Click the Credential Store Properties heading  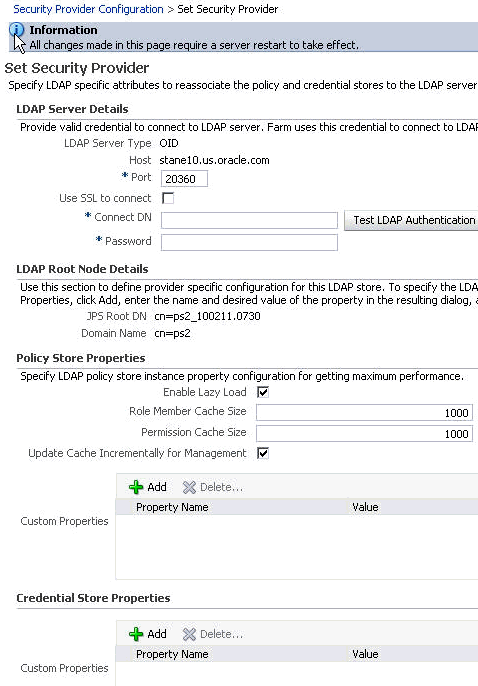(x=93, y=598)
